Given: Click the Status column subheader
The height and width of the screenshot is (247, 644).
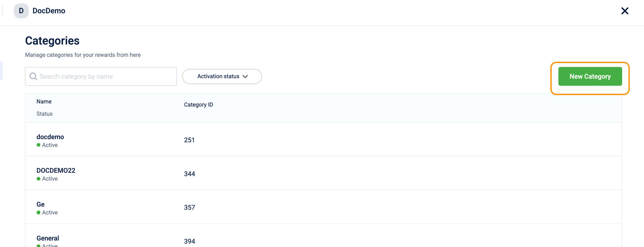Looking at the screenshot, I should 44,114.
